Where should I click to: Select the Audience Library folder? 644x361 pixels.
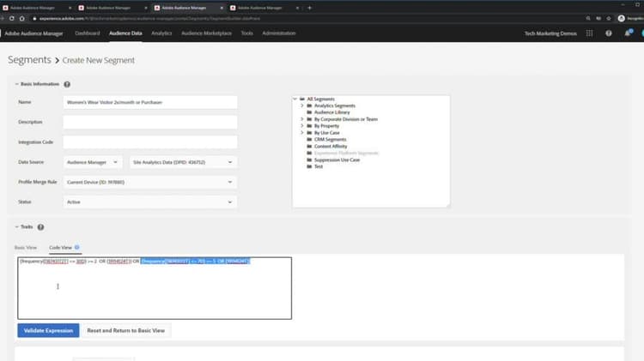click(331, 112)
